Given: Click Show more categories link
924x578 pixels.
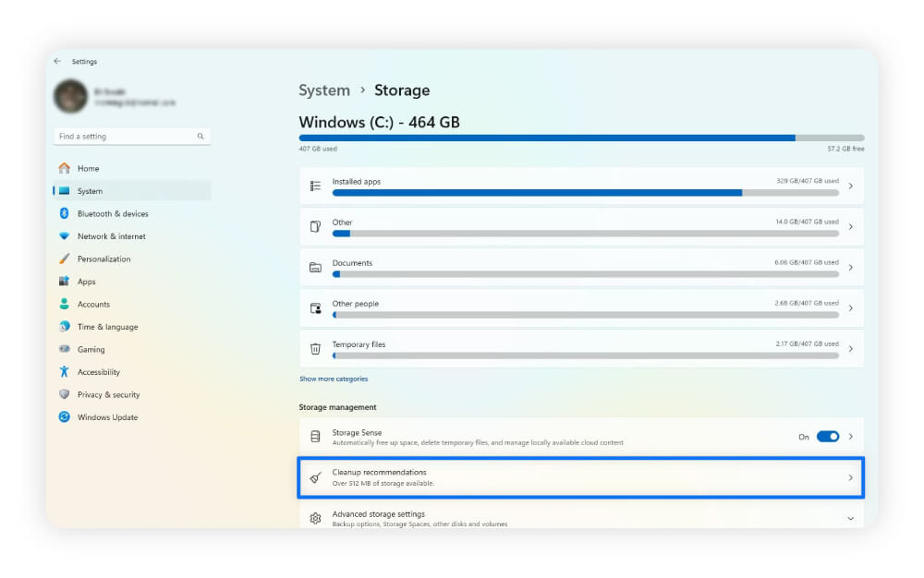Looking at the screenshot, I should click(x=334, y=379).
